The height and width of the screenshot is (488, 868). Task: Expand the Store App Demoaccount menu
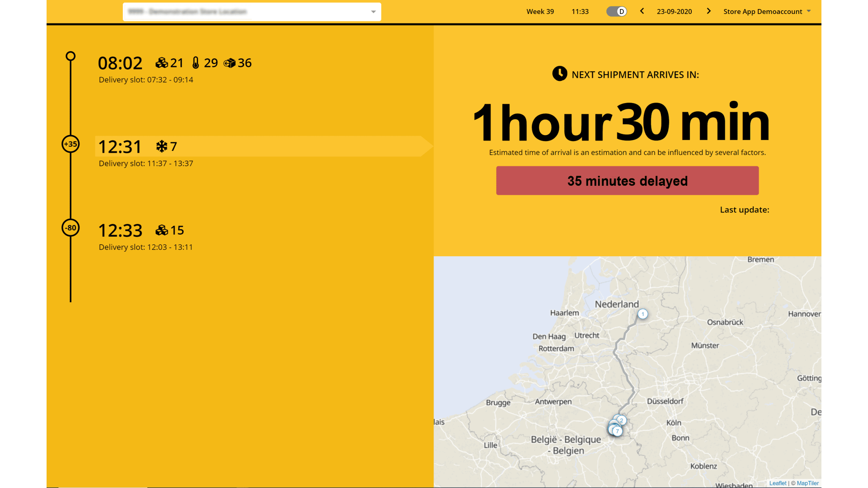click(767, 11)
